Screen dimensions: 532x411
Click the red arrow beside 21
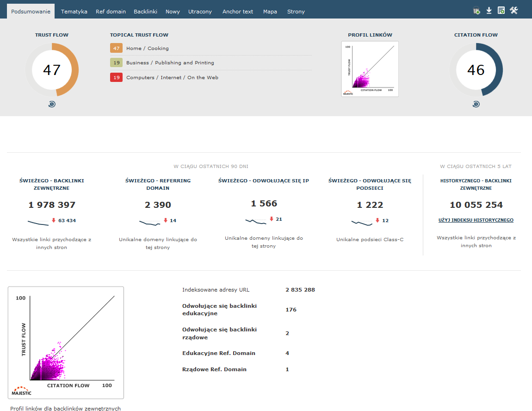coord(272,219)
